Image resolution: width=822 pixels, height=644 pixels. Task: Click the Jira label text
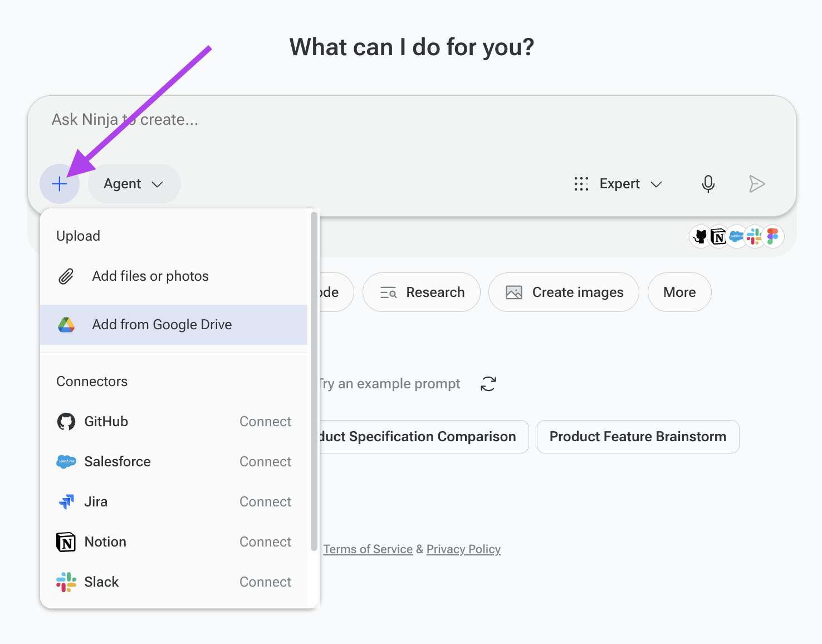[96, 502]
